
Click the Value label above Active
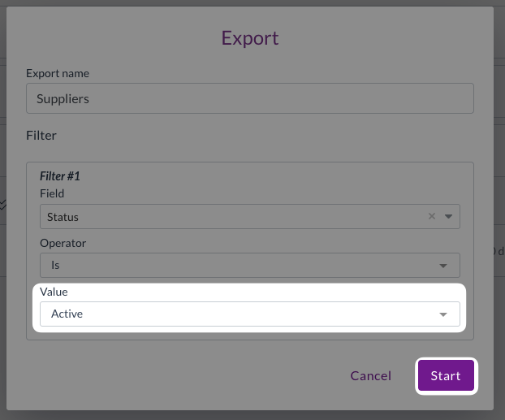click(54, 291)
